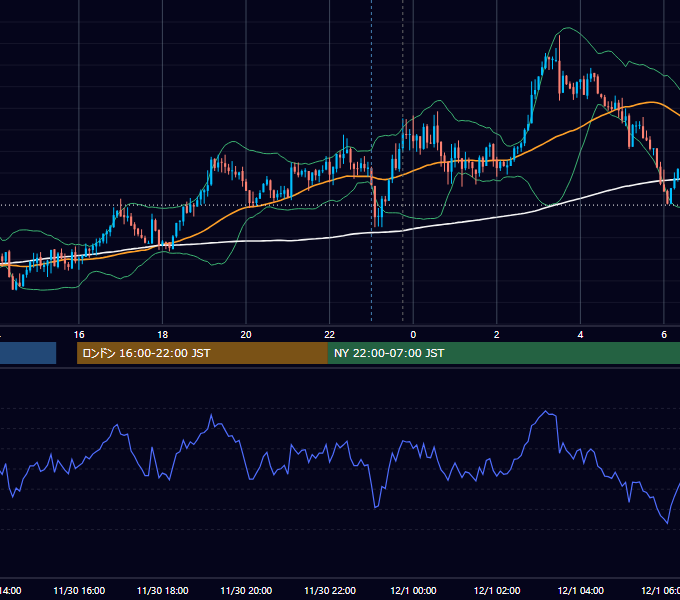Screen dimensions: 680x600
Task: Click the 16 hour label on price chart axis
Action: (x=79, y=335)
